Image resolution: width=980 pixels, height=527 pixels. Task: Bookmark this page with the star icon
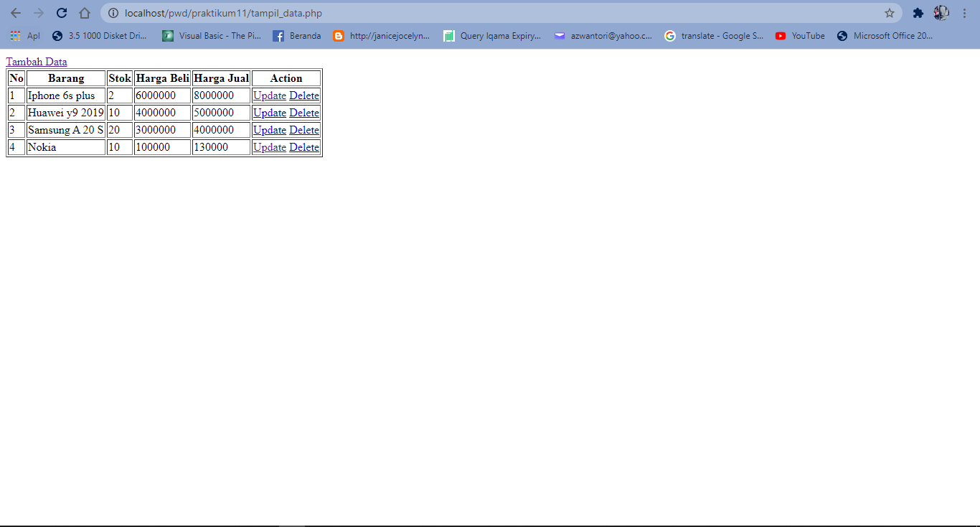pos(890,13)
